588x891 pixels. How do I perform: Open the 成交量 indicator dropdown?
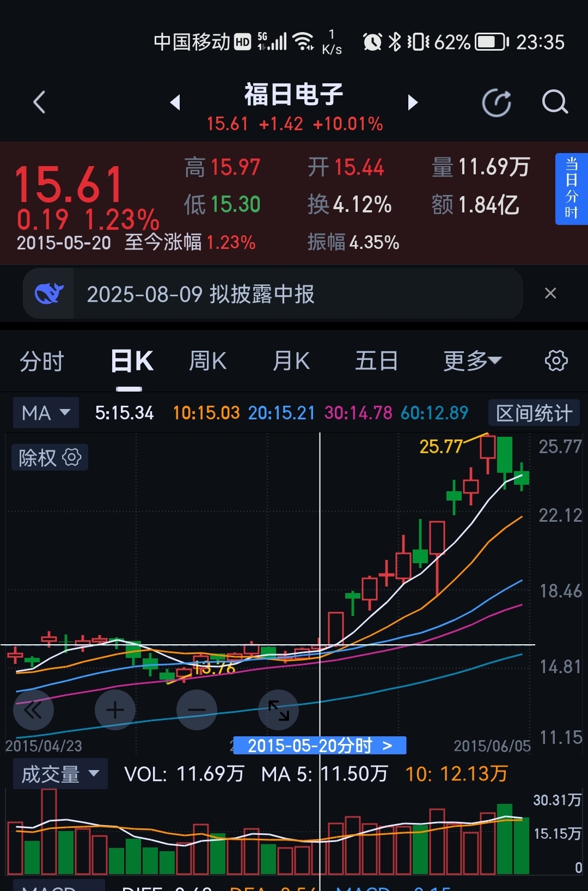pos(60,774)
